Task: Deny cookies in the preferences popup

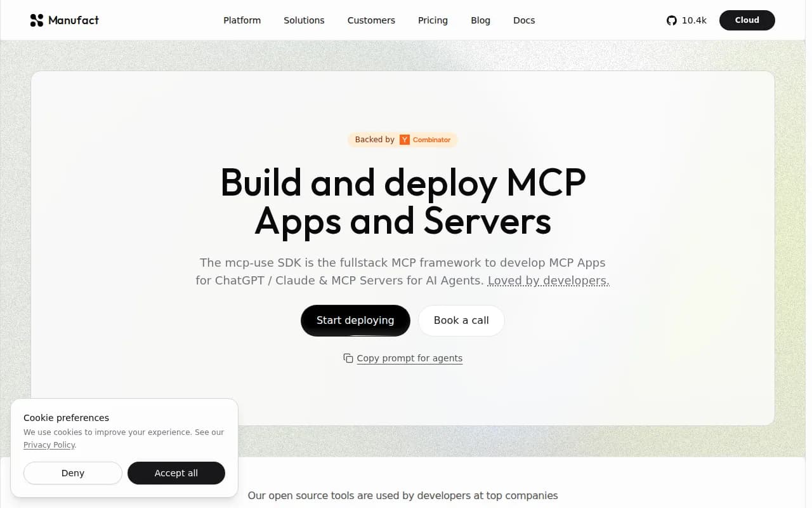Action: click(73, 473)
